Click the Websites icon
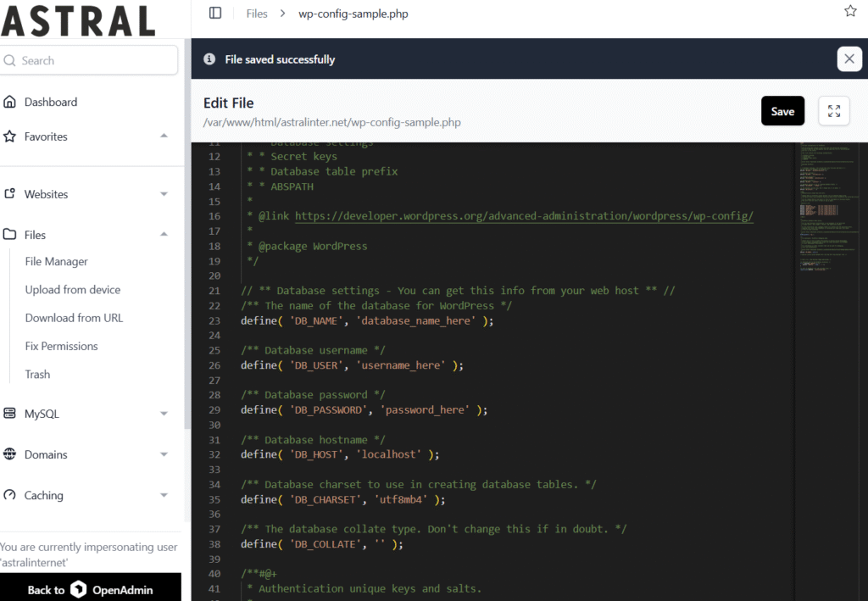 9,193
